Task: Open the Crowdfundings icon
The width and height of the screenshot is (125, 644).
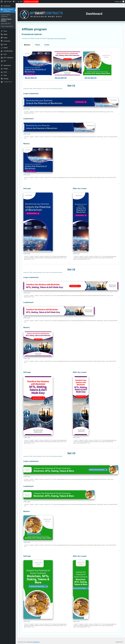Action: coord(2,51)
